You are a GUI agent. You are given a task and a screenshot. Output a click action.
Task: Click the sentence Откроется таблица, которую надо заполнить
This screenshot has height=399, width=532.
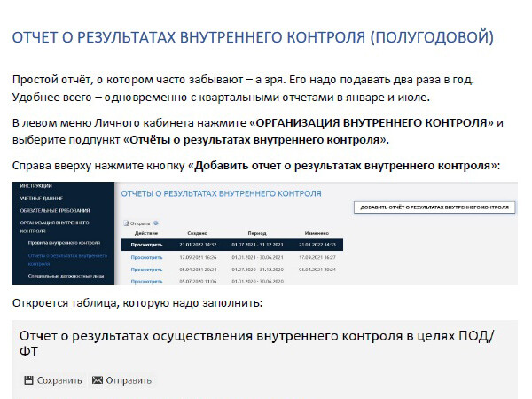[x=137, y=302]
